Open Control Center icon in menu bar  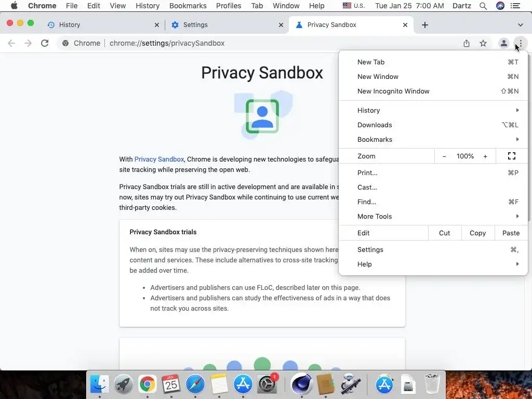click(x=515, y=6)
